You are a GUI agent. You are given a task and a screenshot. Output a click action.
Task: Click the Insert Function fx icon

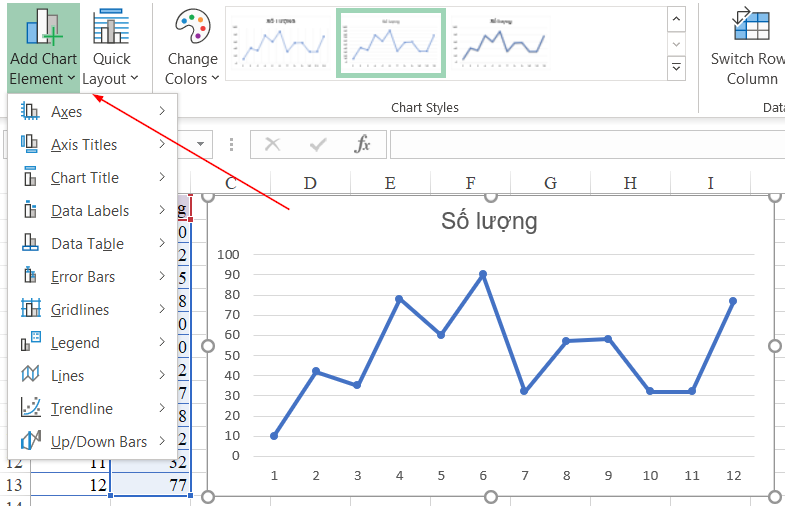click(363, 145)
